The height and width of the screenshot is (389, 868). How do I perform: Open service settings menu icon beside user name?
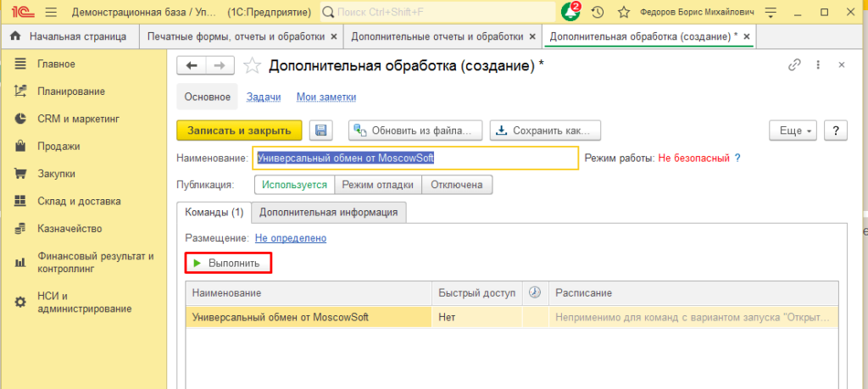[x=771, y=12]
